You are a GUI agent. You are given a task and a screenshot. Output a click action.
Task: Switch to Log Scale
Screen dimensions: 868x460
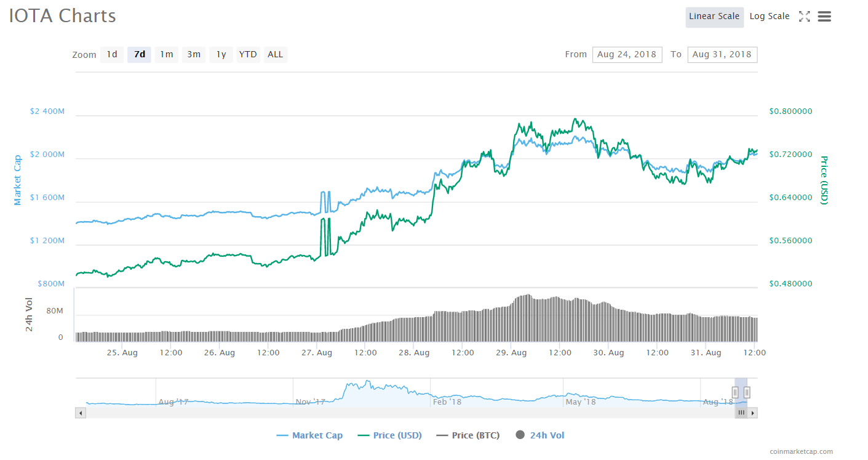(770, 17)
